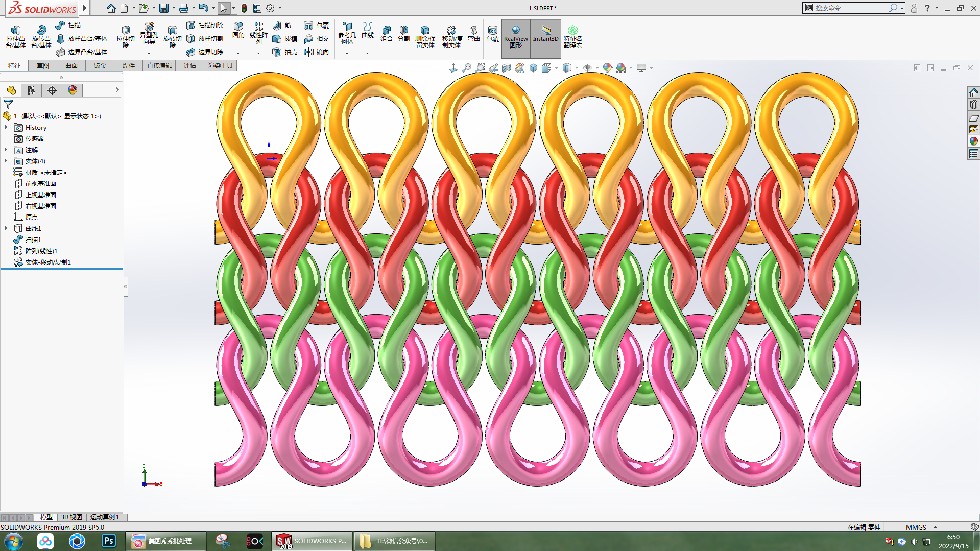This screenshot has height=551, width=980.
Task: Open the 钣金 (Sheet Metal) tab
Action: [x=100, y=65]
